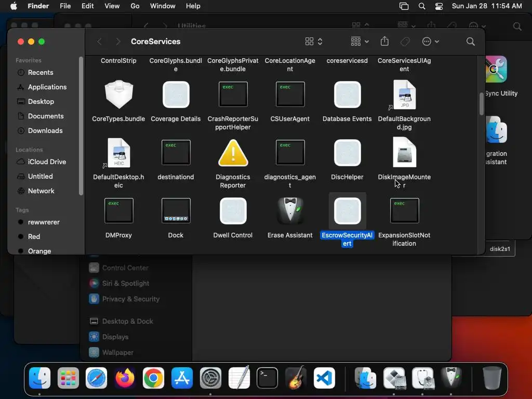Select the destinationd exec icon

pos(176,152)
